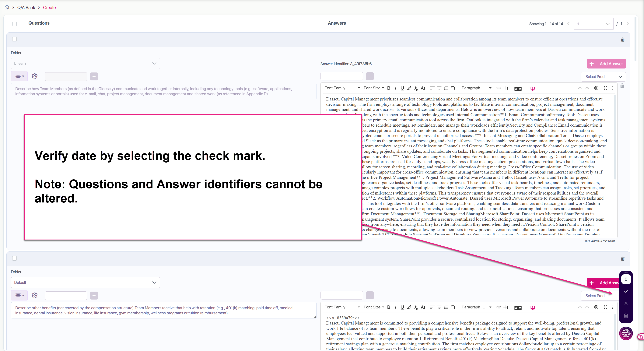
Task: Click the X icon in the floating panel
Action: pyautogui.click(x=626, y=303)
